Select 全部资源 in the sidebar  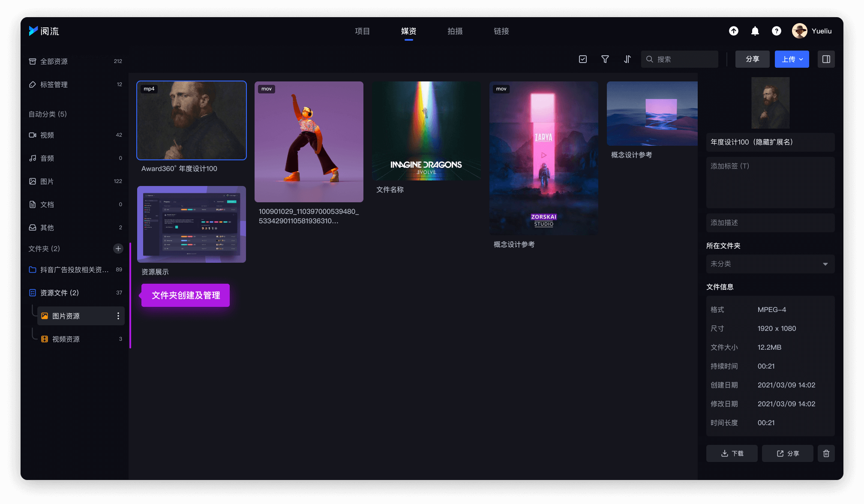[x=75, y=61]
